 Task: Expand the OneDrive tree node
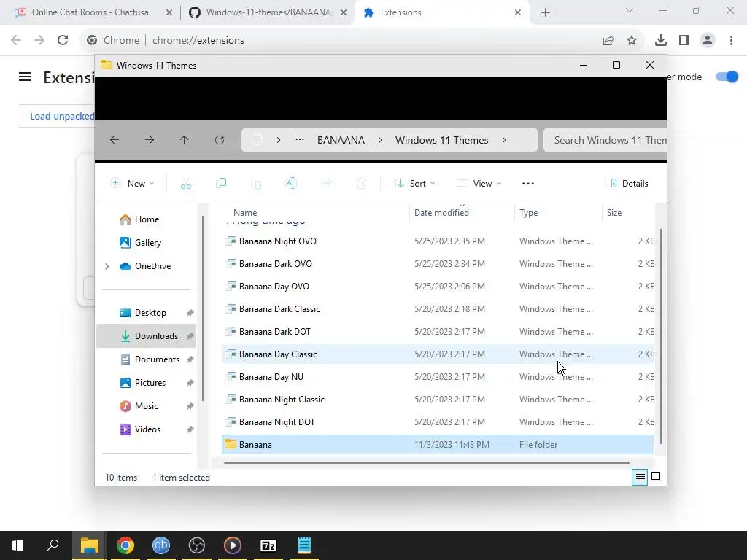coord(107,266)
